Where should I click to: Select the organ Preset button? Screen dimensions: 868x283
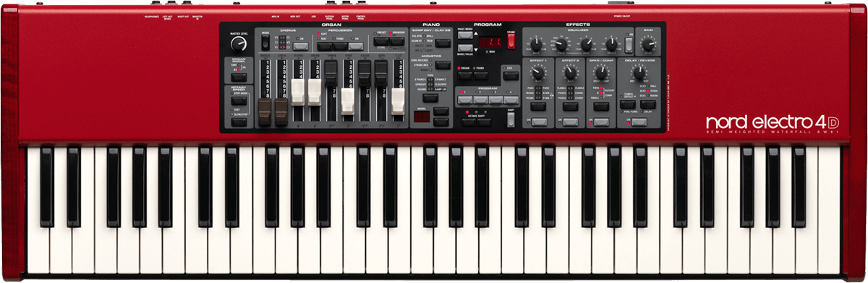tap(381, 42)
